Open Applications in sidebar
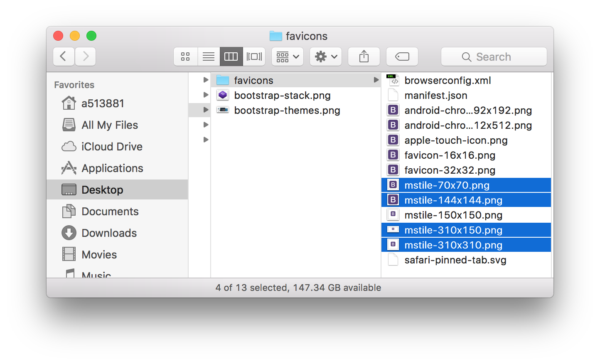Screen dimensions: 600x364 [x=117, y=168]
